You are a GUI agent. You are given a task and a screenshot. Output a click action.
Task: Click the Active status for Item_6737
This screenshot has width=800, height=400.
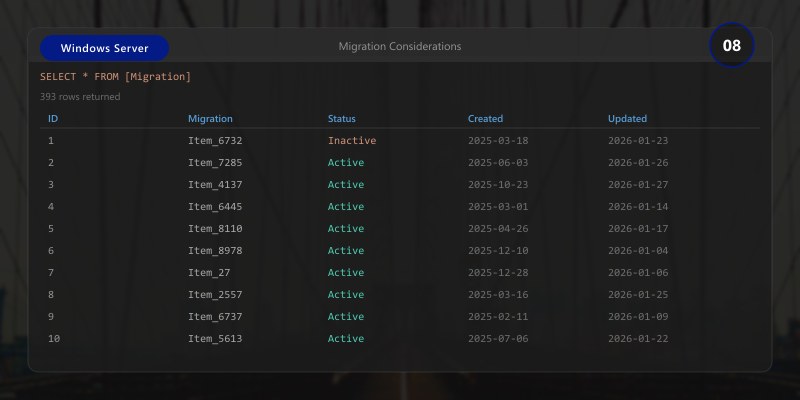(x=346, y=316)
